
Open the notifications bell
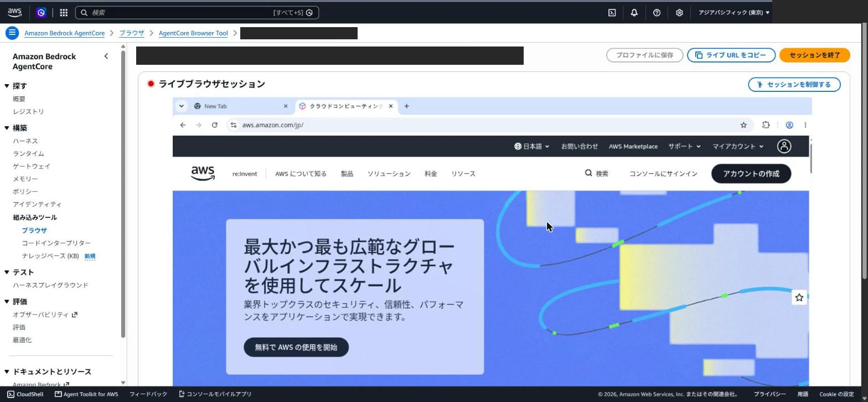point(634,12)
